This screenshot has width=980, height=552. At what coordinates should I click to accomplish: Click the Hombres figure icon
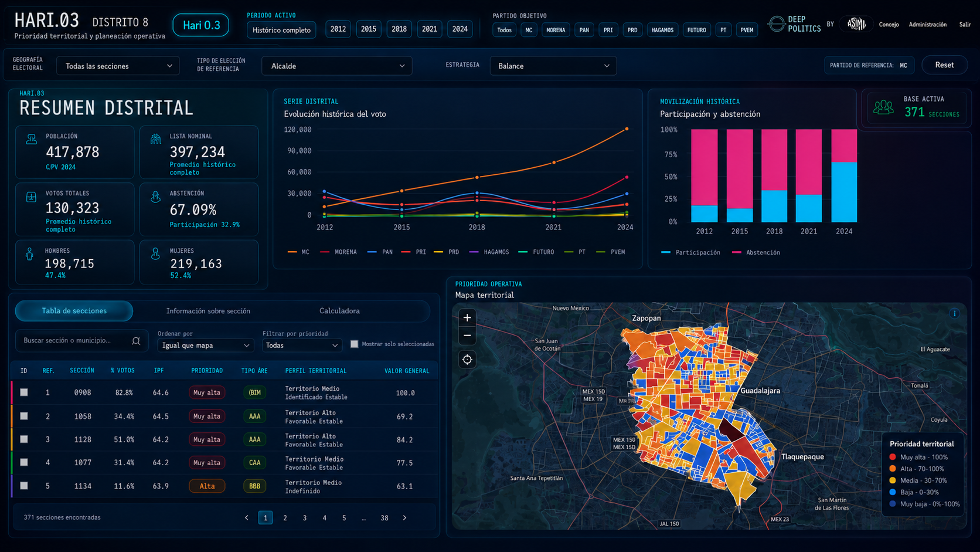pyautogui.click(x=29, y=254)
